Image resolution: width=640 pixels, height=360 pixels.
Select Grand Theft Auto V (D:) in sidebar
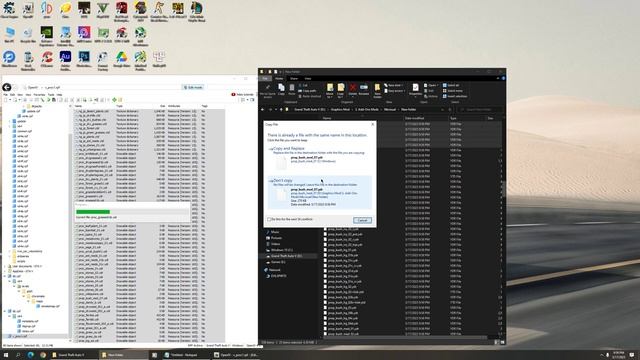(287, 256)
